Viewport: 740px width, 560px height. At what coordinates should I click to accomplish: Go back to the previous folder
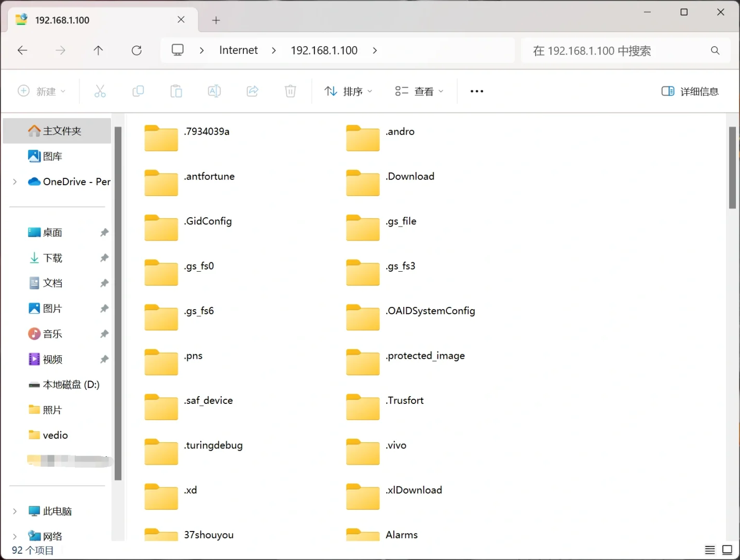tap(22, 50)
